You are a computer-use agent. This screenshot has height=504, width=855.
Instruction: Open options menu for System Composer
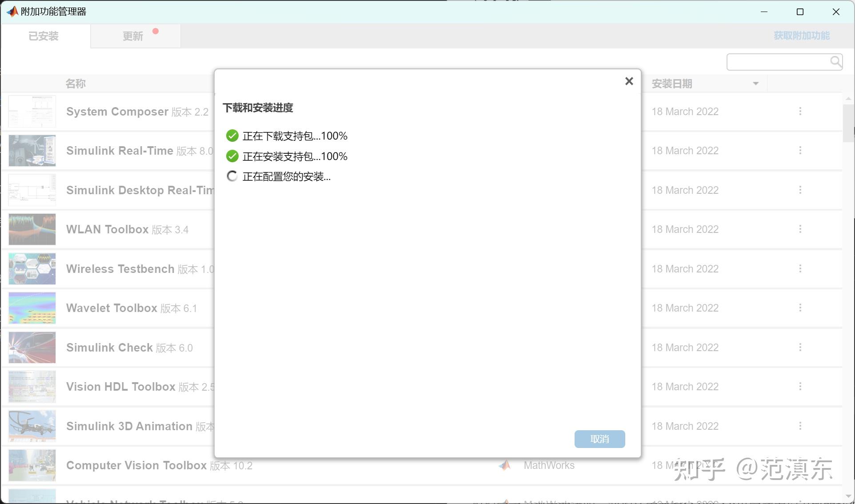pos(800,112)
